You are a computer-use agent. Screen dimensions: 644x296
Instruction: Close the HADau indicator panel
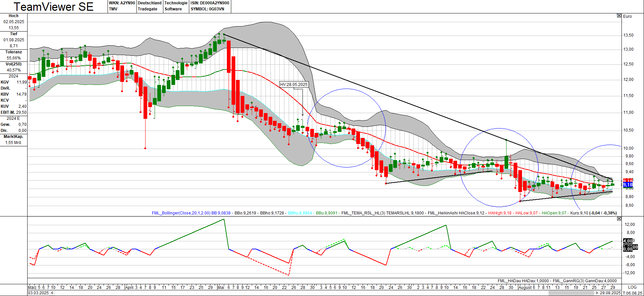click(619, 219)
